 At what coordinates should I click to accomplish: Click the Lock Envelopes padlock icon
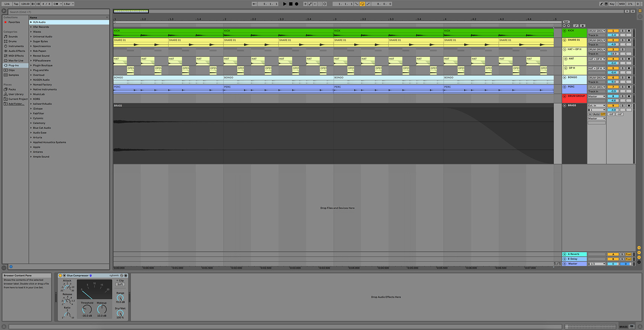click(x=583, y=26)
